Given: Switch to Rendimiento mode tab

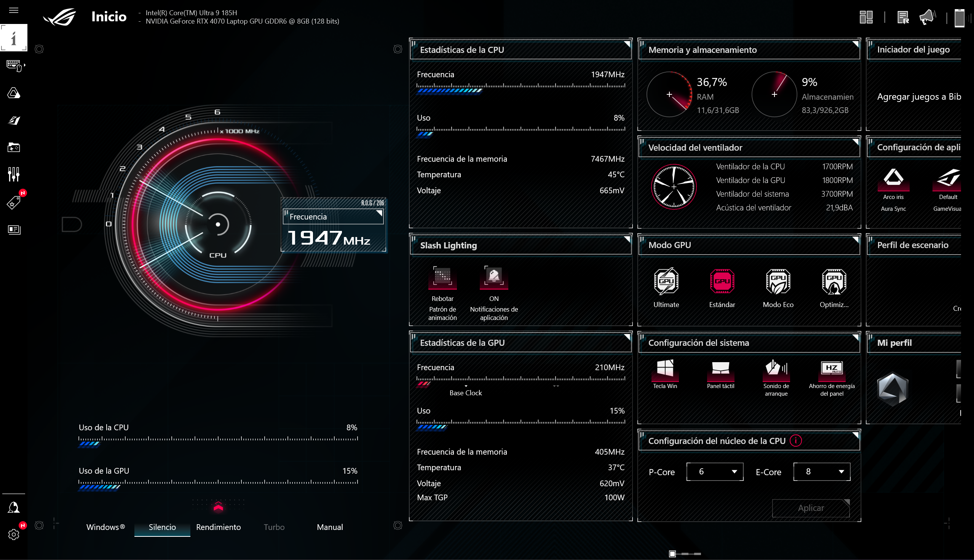Looking at the screenshot, I should pyautogui.click(x=218, y=527).
